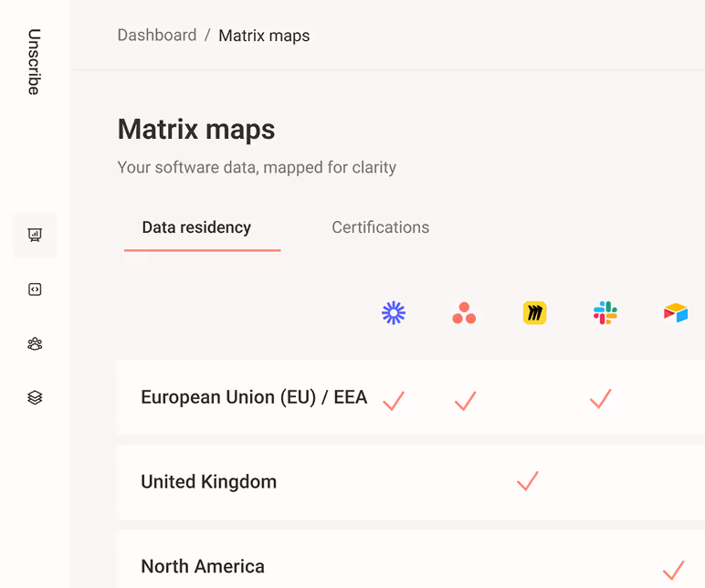The height and width of the screenshot is (588, 705).
Task: Click the Unscribe logo in sidebar
Action: point(34,62)
